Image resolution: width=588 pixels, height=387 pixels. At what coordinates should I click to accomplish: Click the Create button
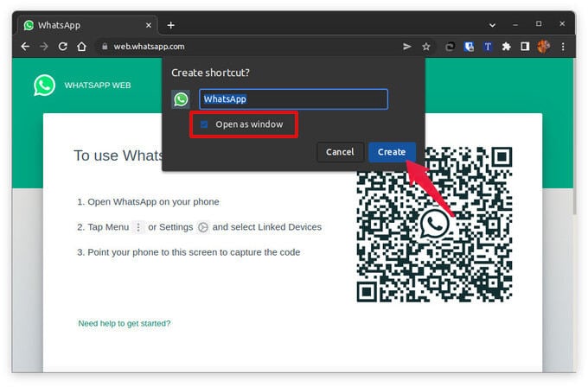point(392,152)
